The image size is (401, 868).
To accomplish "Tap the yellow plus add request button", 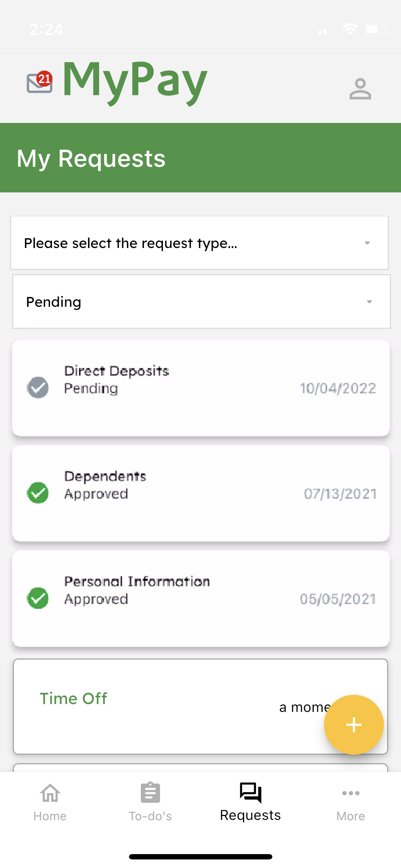I will 354,724.
